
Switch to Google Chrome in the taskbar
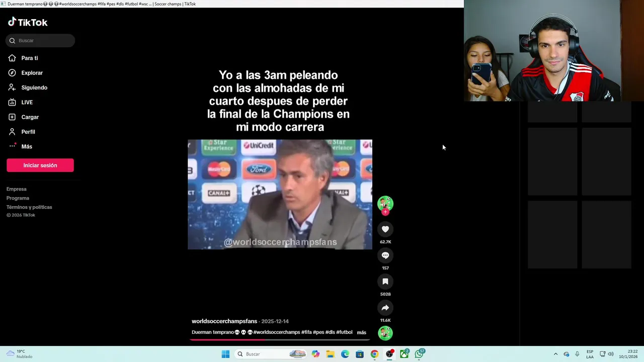tap(374, 354)
